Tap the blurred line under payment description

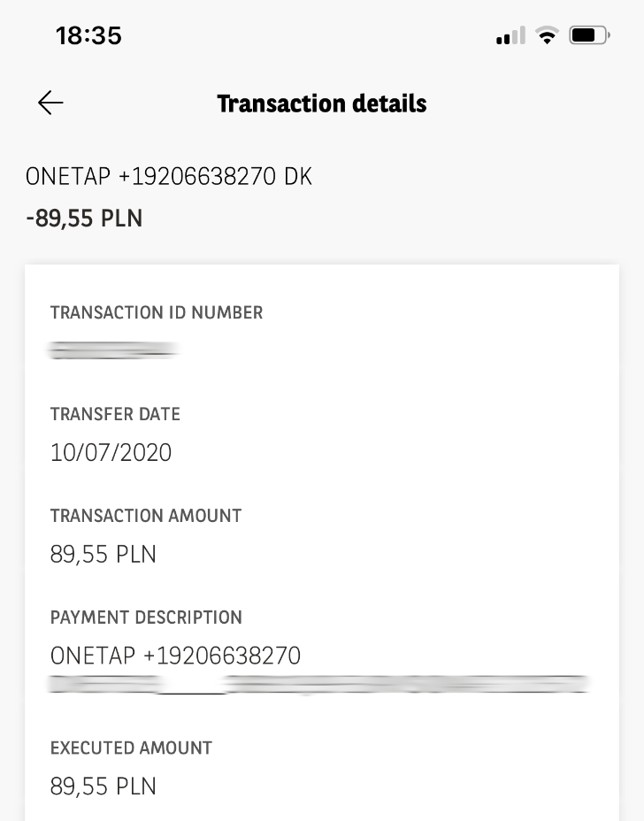click(x=318, y=684)
